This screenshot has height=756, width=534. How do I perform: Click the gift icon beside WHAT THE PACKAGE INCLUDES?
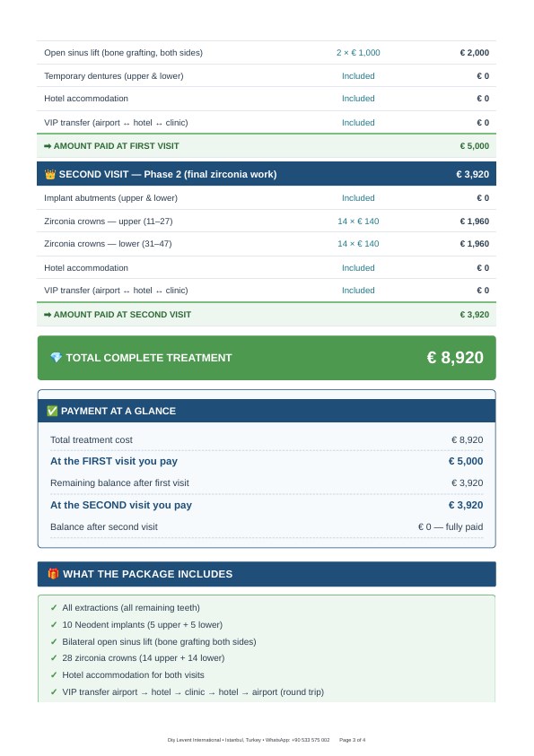coord(53,574)
